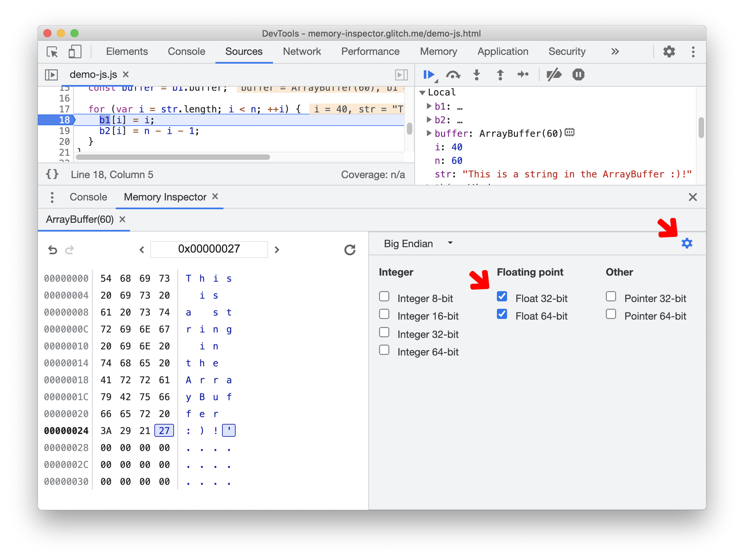This screenshot has width=744, height=560.
Task: Click the step-into icon in debugger toolbar
Action: (476, 75)
